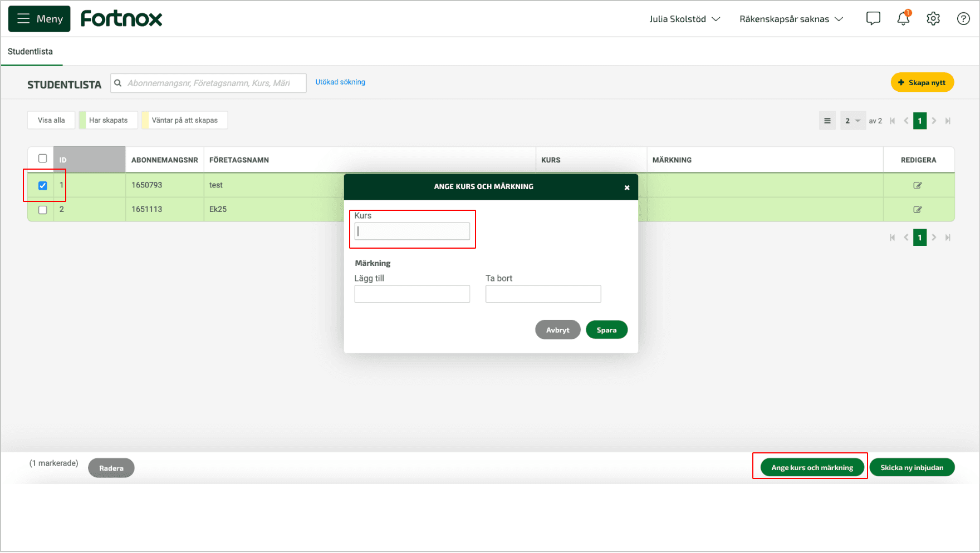The height and width of the screenshot is (553, 980).
Task: Sort by the ID column header
Action: (89, 160)
